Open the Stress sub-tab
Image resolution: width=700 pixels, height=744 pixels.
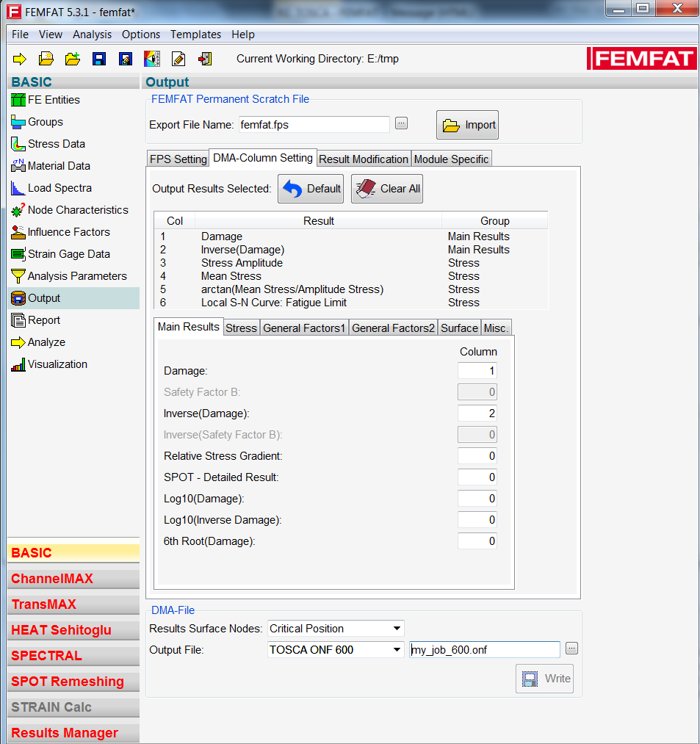point(241,328)
